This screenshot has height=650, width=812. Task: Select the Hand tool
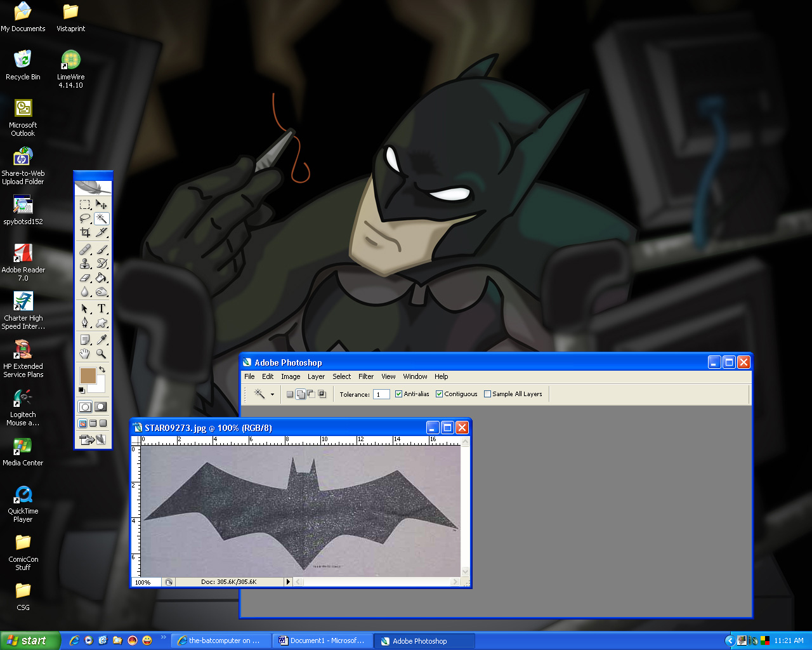point(85,354)
